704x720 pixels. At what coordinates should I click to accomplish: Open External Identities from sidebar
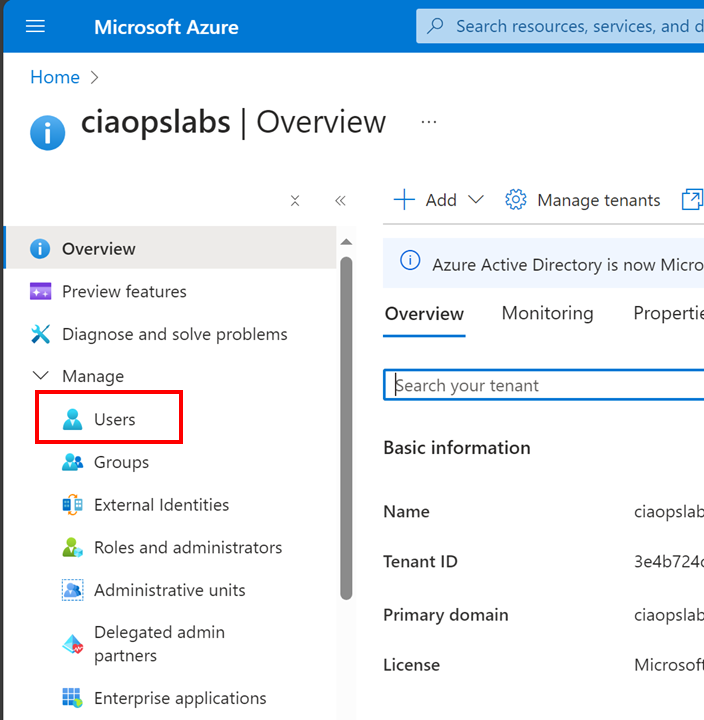pyautogui.click(x=161, y=505)
